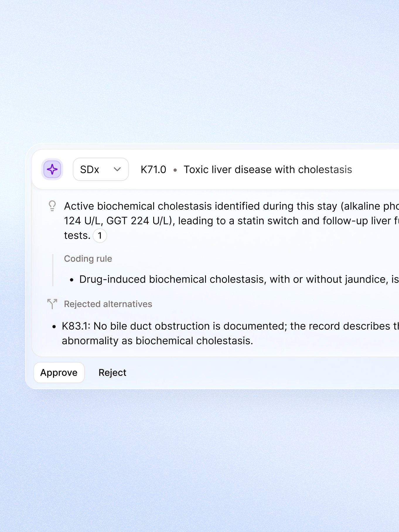Click the K83.1 rejected alternative entry
Image resolution: width=399 pixels, height=532 pixels.
(230, 333)
